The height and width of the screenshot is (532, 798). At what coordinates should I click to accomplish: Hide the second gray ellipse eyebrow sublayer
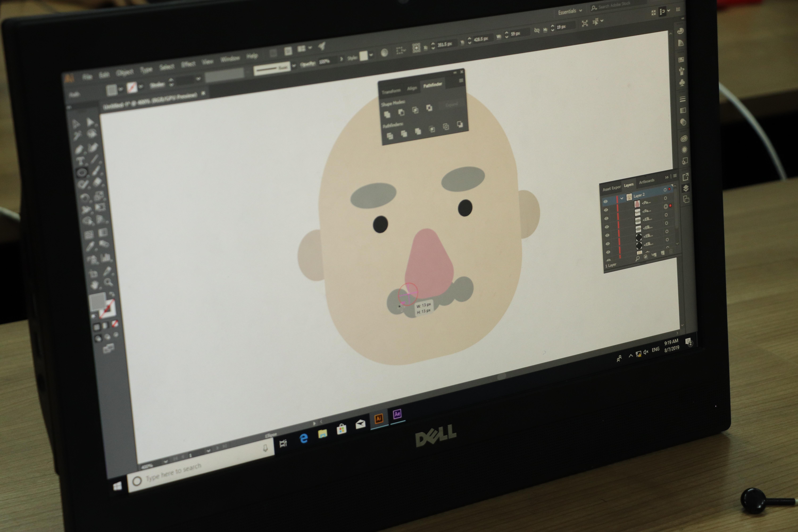click(x=607, y=235)
